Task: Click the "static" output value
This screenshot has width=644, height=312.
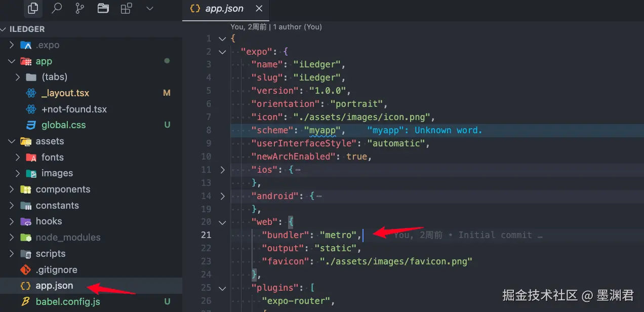Action: point(335,248)
